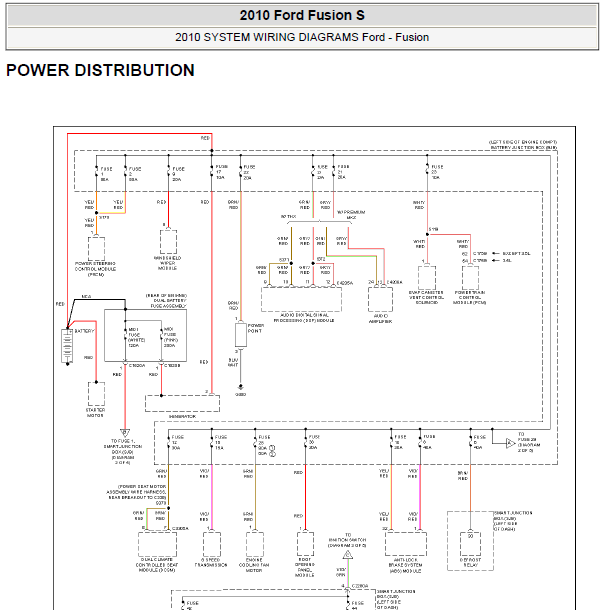Click the triangle B reference below Dual Battery Fuse Assembly
The image size is (601, 610).
click(124, 433)
